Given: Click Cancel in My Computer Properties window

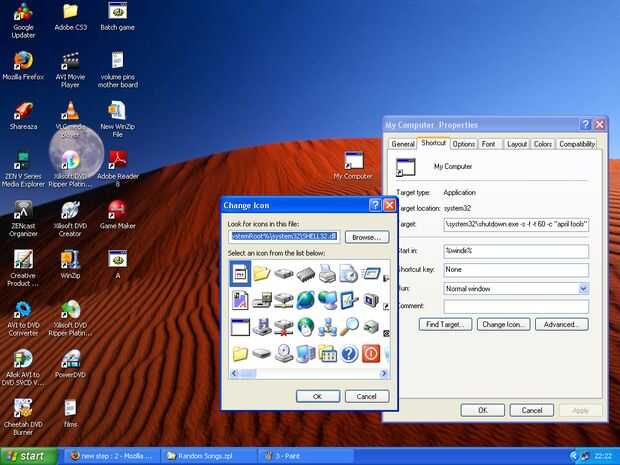Looking at the screenshot, I should [x=532, y=410].
